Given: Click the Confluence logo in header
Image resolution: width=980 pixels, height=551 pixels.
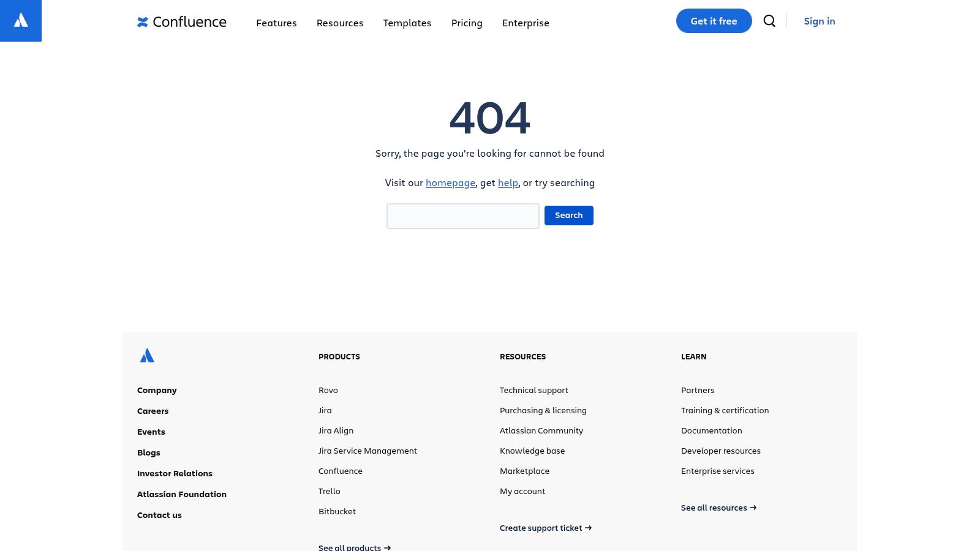Looking at the screenshot, I should pyautogui.click(x=182, y=22).
